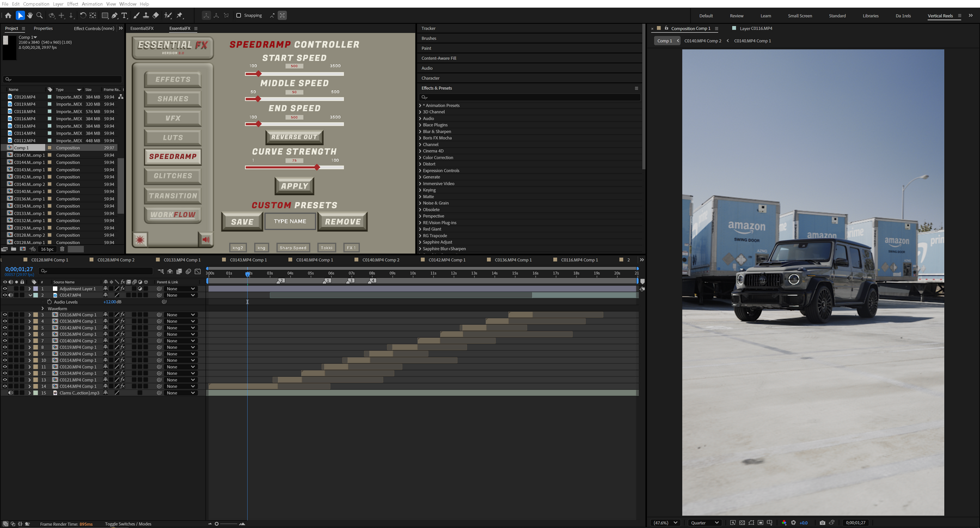The image size is (980, 528).
Task: Select the Brush tool
Action: coord(137,15)
